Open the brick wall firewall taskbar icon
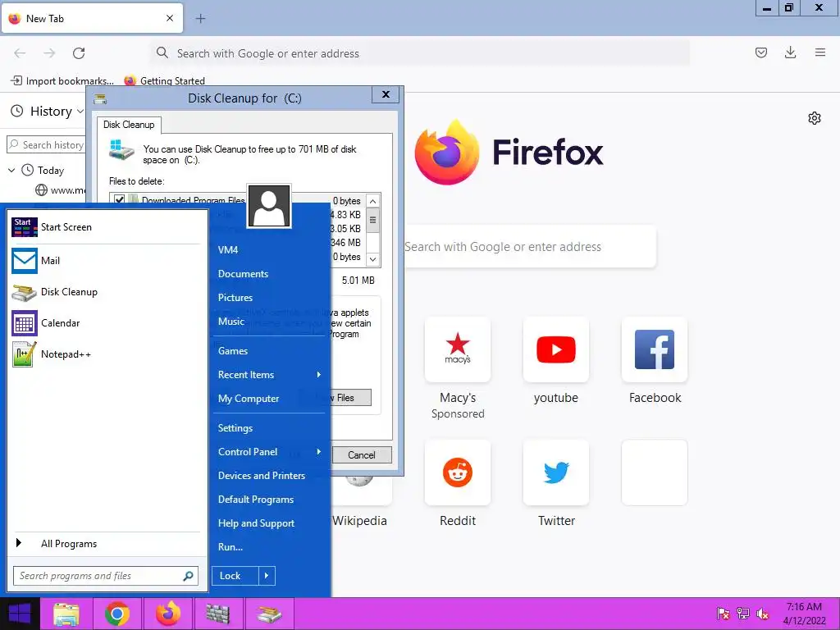This screenshot has height=630, width=840. pos(218,614)
